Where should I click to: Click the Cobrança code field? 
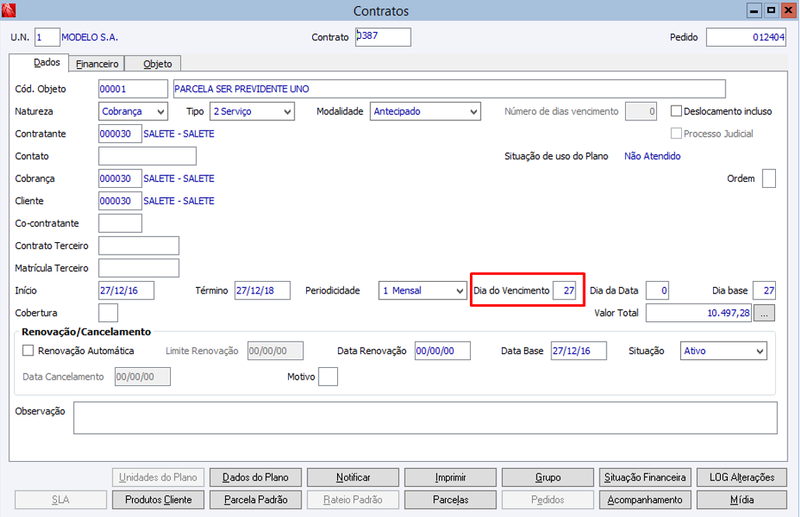coord(120,179)
